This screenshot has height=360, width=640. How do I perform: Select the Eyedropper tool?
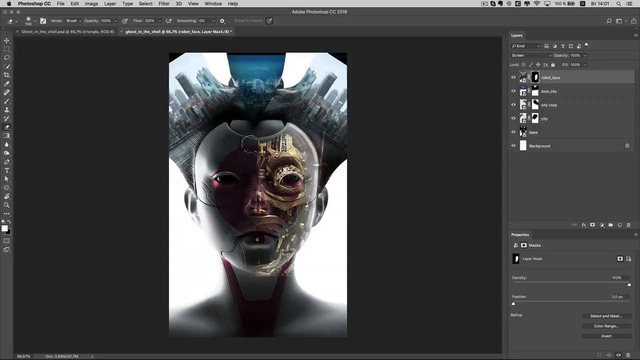pyautogui.click(x=7, y=84)
